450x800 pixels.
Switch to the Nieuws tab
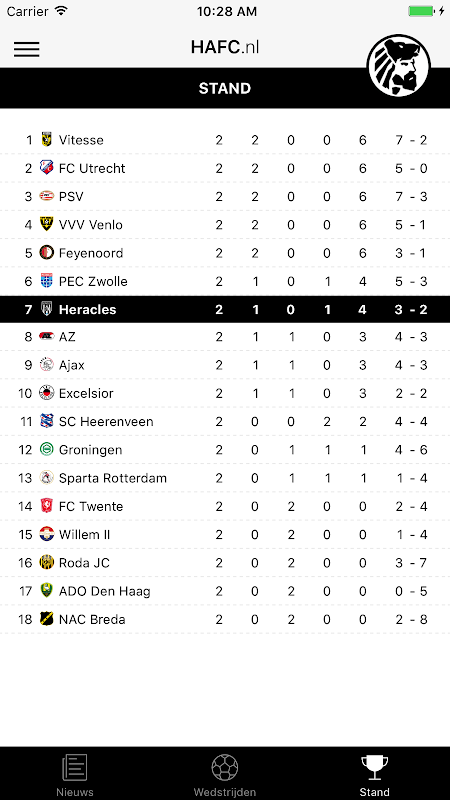[x=74, y=775]
